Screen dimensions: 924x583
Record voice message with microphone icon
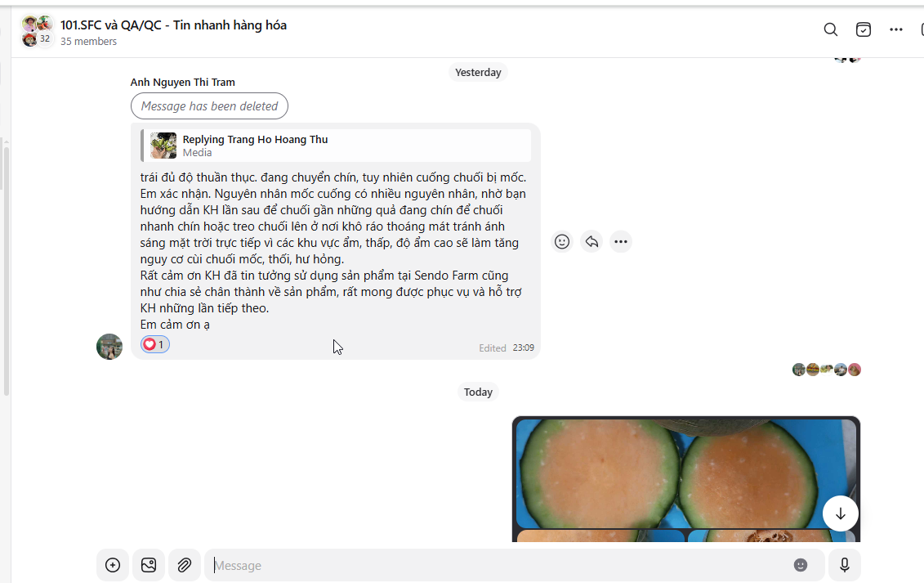click(845, 565)
